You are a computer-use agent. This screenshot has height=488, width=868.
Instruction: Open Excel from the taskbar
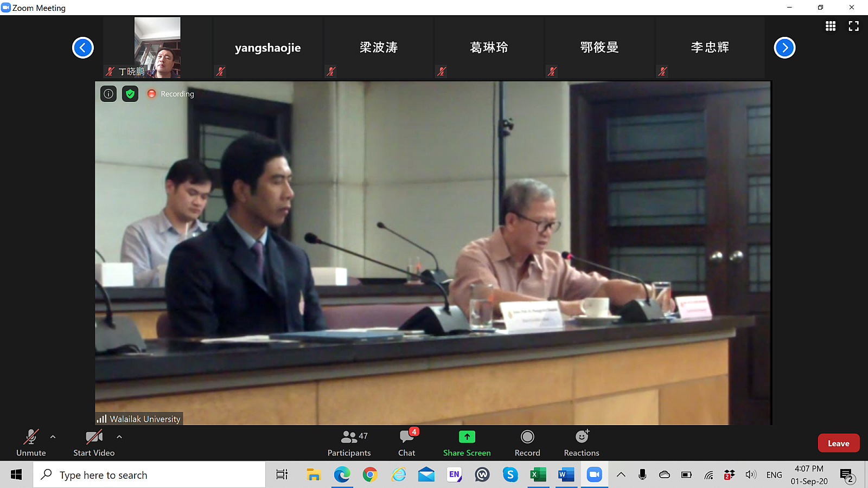click(538, 475)
